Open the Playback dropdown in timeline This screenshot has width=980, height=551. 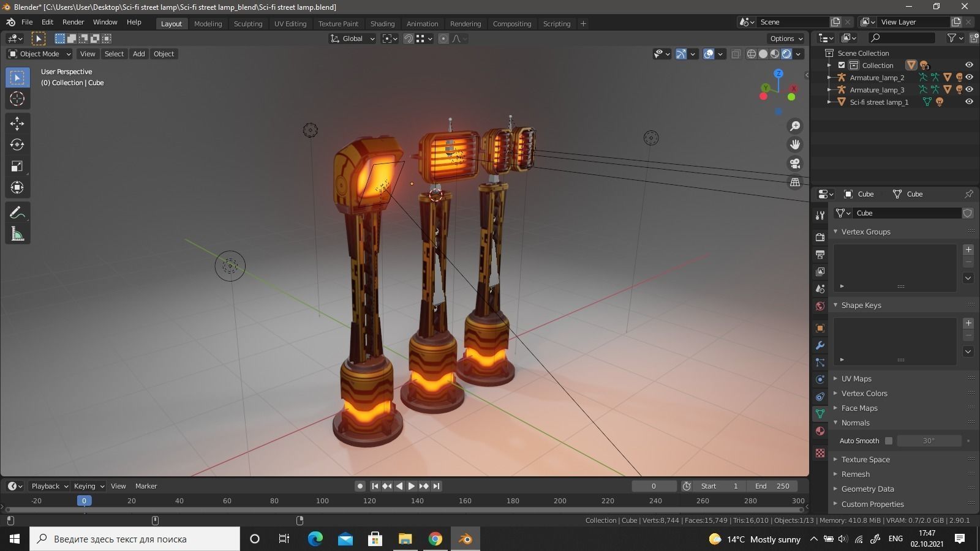click(50, 486)
